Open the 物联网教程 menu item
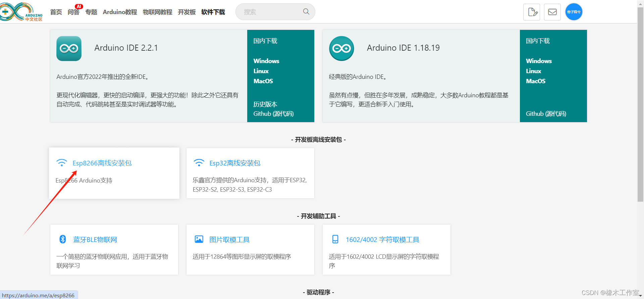This screenshot has height=299, width=644. coord(157,12)
